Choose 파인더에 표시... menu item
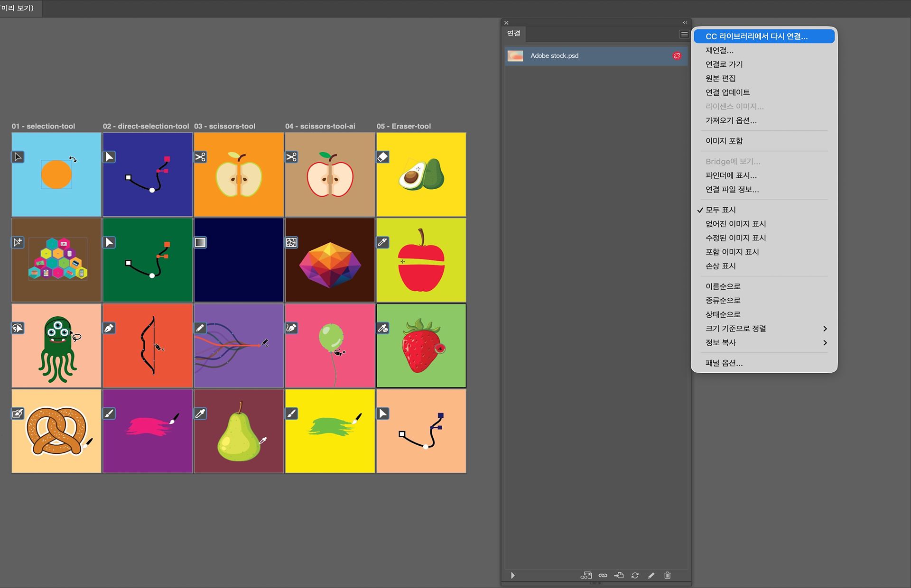 tap(764, 175)
